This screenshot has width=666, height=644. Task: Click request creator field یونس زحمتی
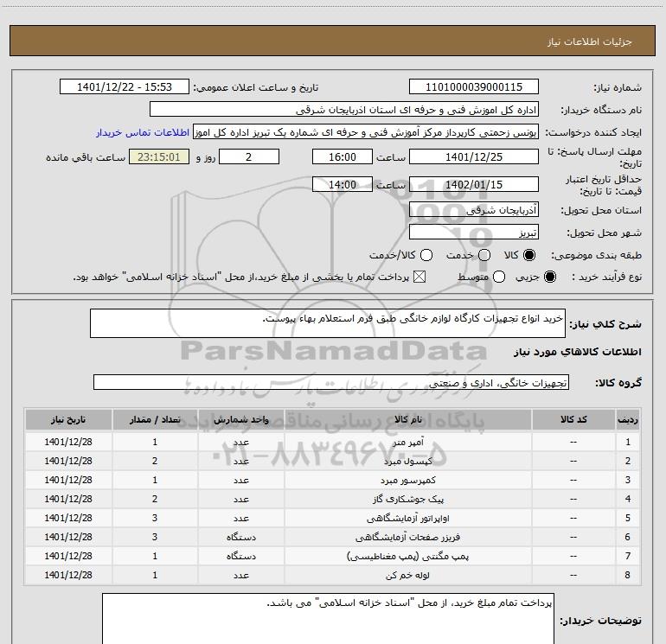point(366,132)
